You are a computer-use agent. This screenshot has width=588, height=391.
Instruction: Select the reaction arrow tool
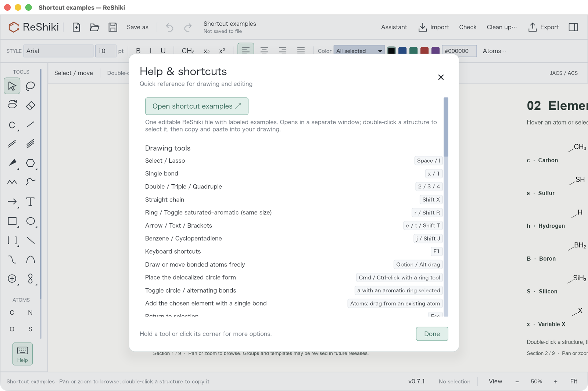(x=12, y=202)
